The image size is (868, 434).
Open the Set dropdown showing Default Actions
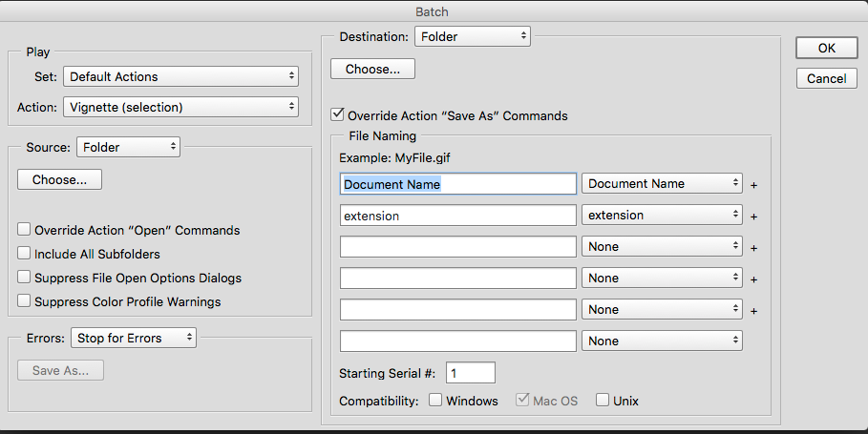pyautogui.click(x=180, y=76)
